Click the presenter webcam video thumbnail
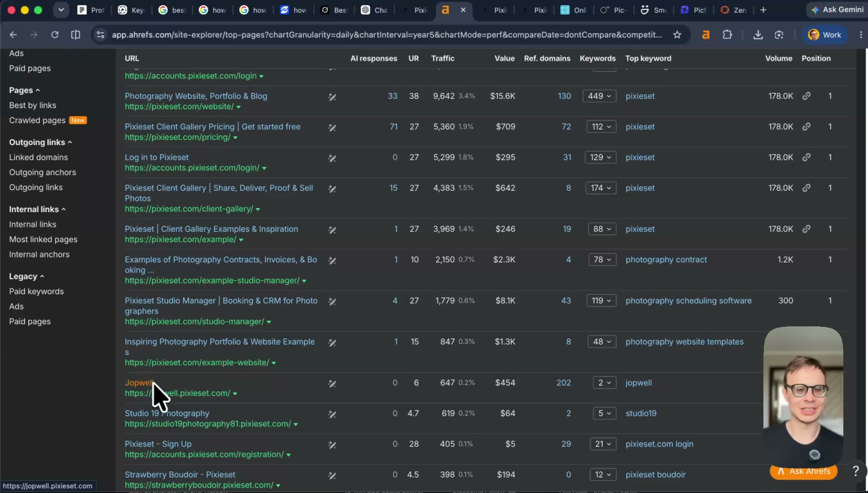 click(803, 396)
